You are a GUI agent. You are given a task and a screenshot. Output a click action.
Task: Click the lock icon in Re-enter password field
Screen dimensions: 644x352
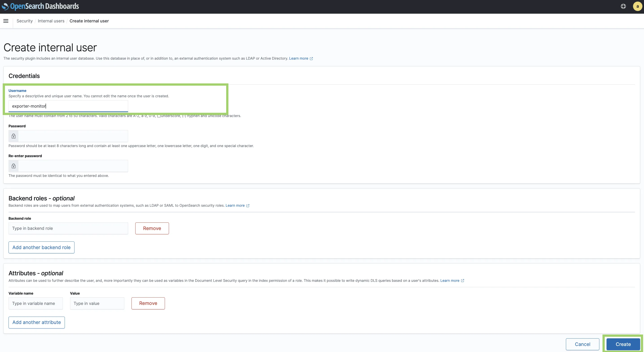(13, 166)
